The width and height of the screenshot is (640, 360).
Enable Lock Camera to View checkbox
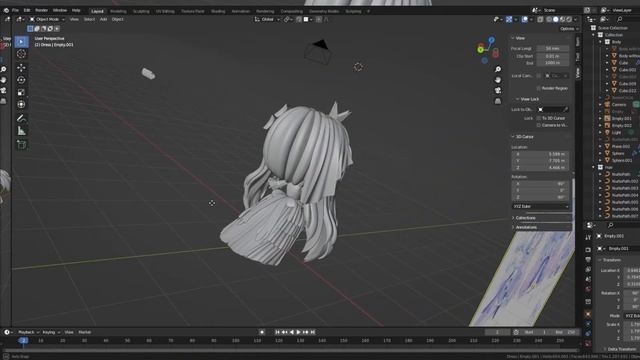point(539,125)
